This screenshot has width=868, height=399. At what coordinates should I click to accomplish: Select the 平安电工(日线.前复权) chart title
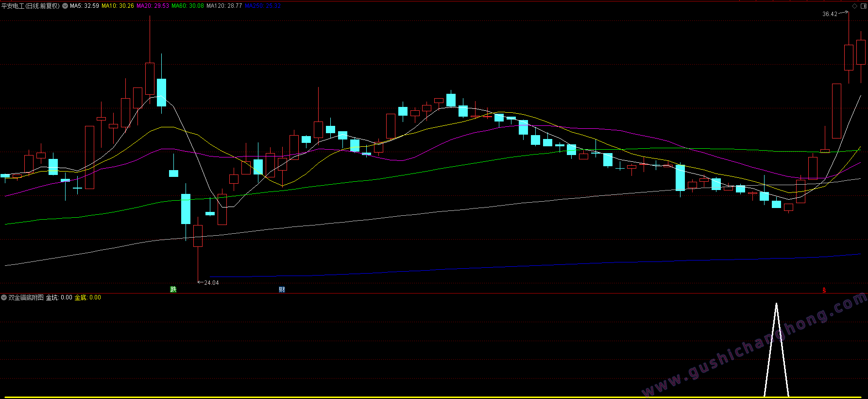coord(31,6)
